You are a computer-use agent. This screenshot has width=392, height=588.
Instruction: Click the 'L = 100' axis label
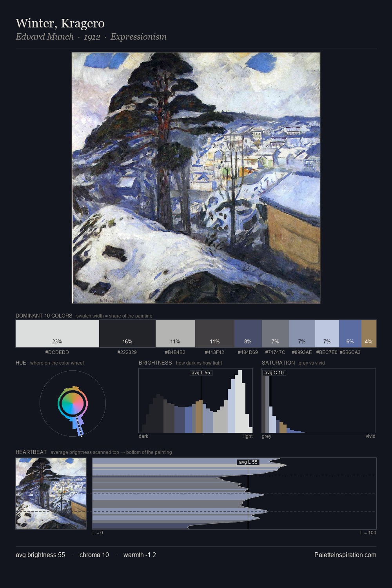click(368, 532)
